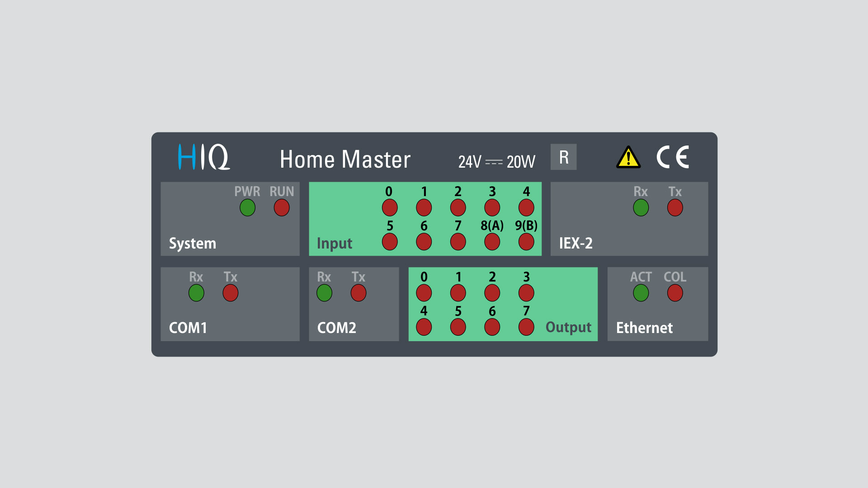The image size is (868, 488).
Task: Click the IEX-2 Tx red LED
Action: (675, 208)
